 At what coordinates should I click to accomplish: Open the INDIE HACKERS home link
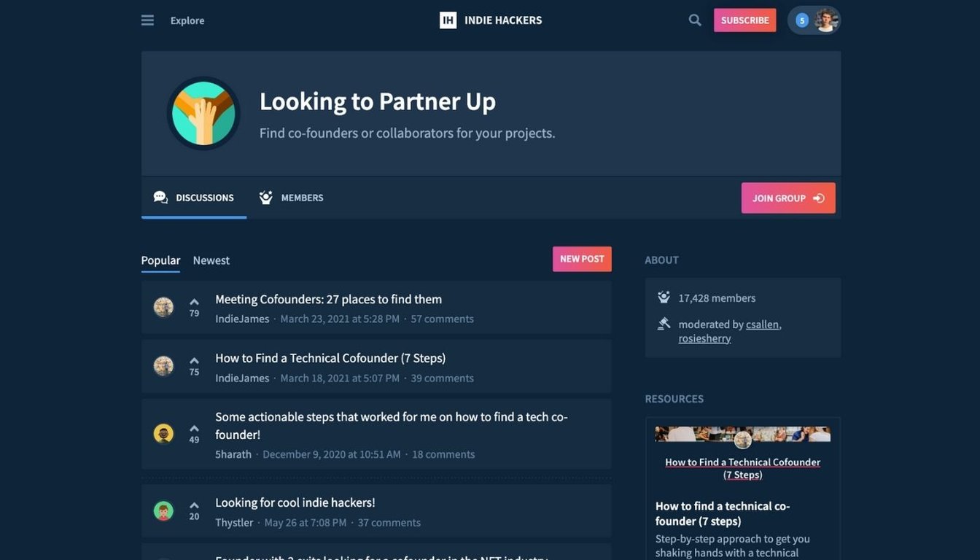[503, 20]
